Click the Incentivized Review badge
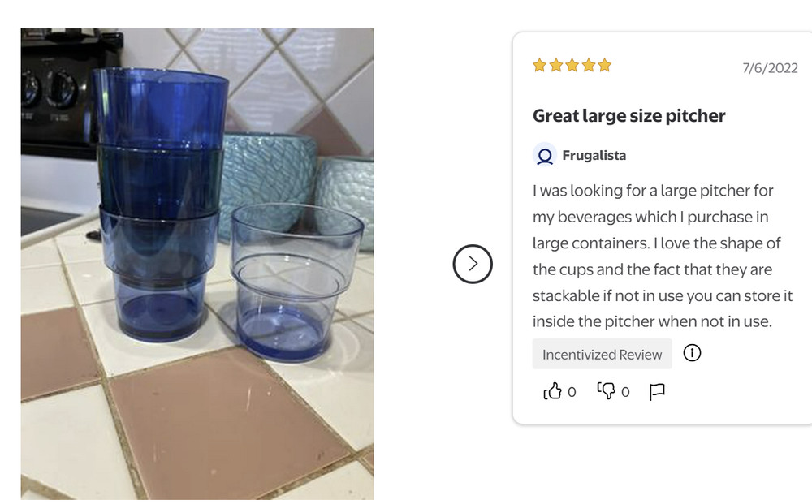The width and height of the screenshot is (812, 504). (602, 354)
